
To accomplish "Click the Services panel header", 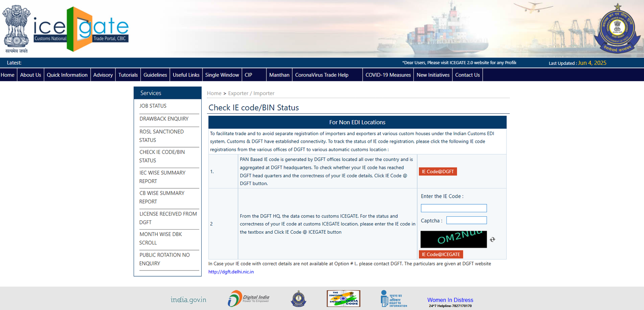I will (x=167, y=93).
